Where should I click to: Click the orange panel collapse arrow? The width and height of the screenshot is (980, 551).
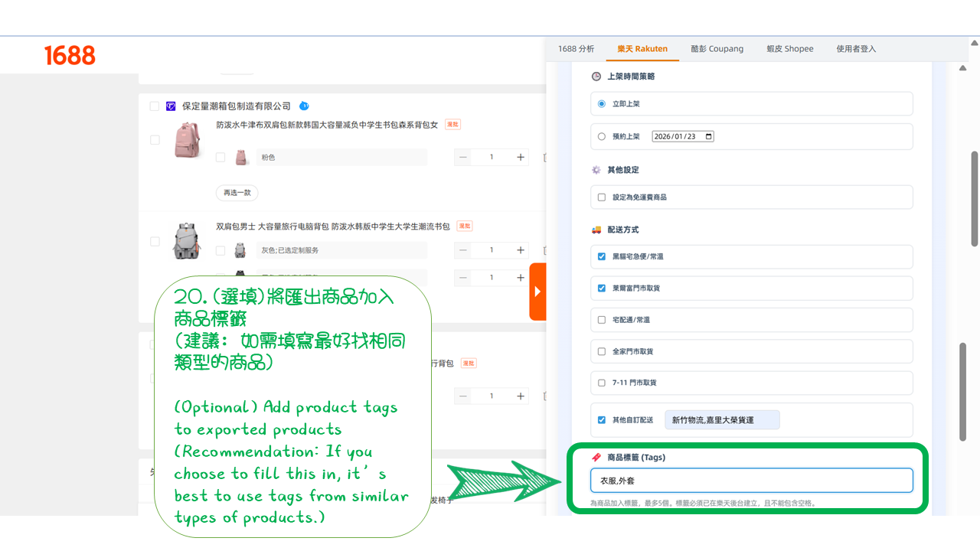[x=537, y=292]
